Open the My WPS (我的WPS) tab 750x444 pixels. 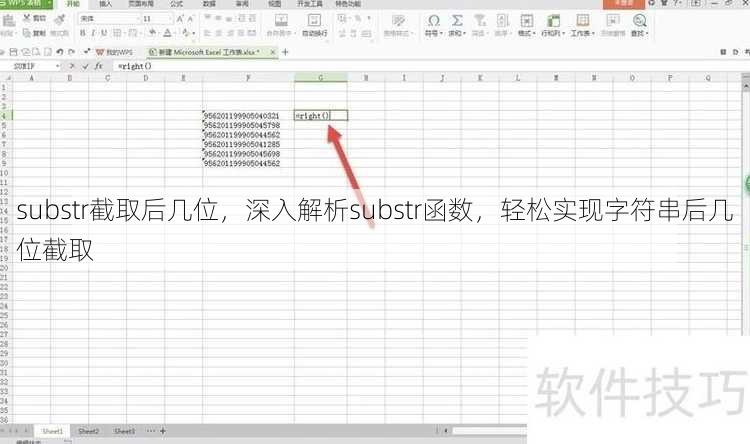[114, 52]
